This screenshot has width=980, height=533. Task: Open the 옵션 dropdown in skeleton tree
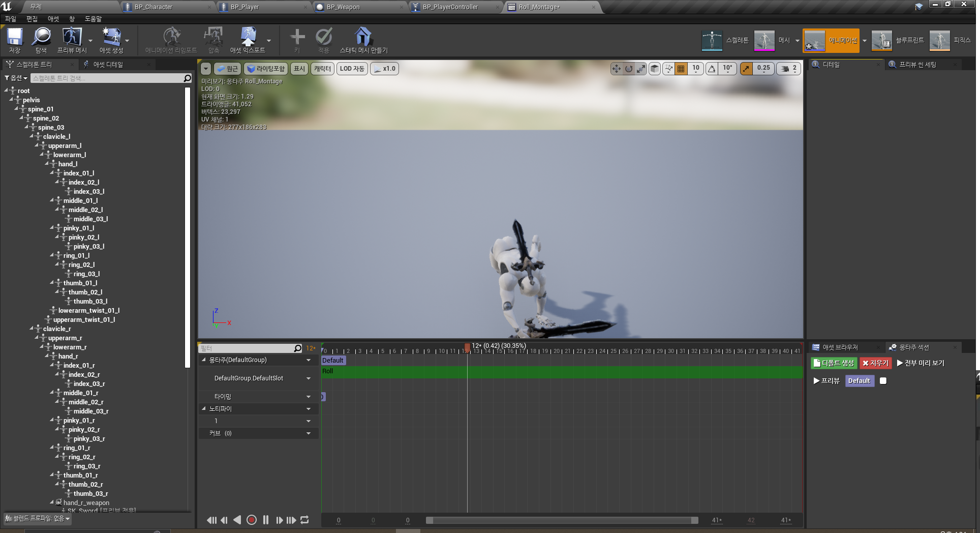coord(16,78)
